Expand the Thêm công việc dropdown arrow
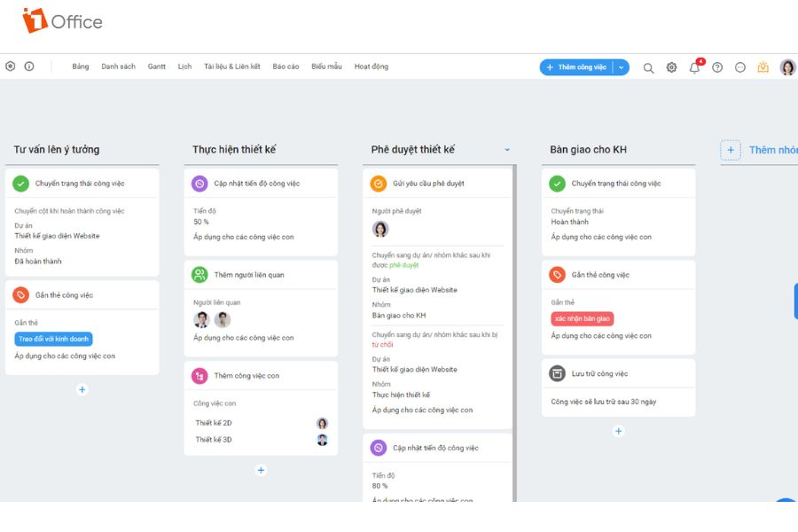 click(621, 67)
